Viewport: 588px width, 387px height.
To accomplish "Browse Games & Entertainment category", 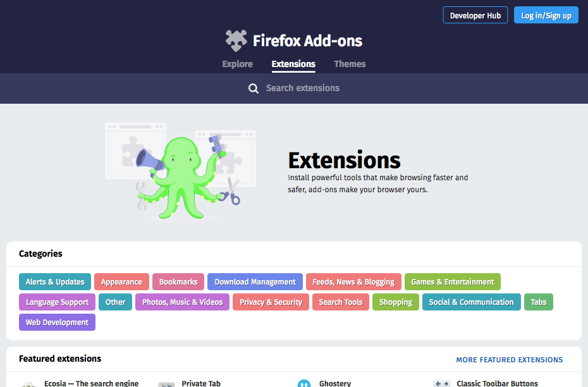I will (453, 281).
